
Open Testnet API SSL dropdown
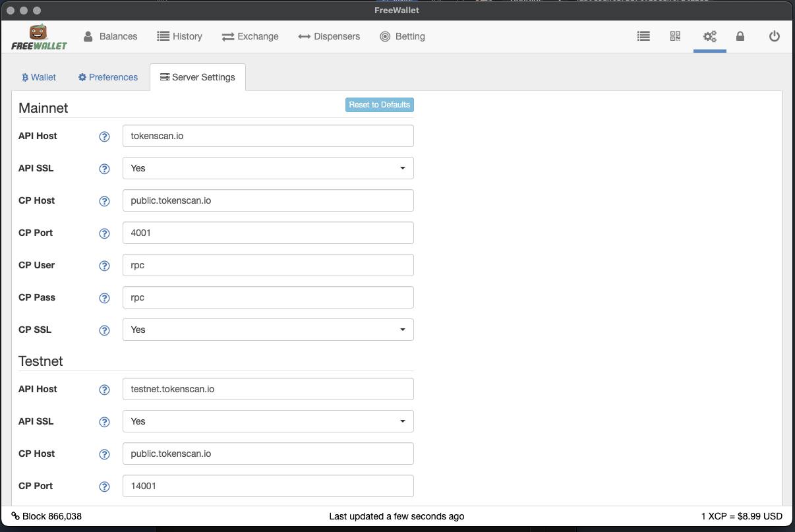tap(268, 421)
